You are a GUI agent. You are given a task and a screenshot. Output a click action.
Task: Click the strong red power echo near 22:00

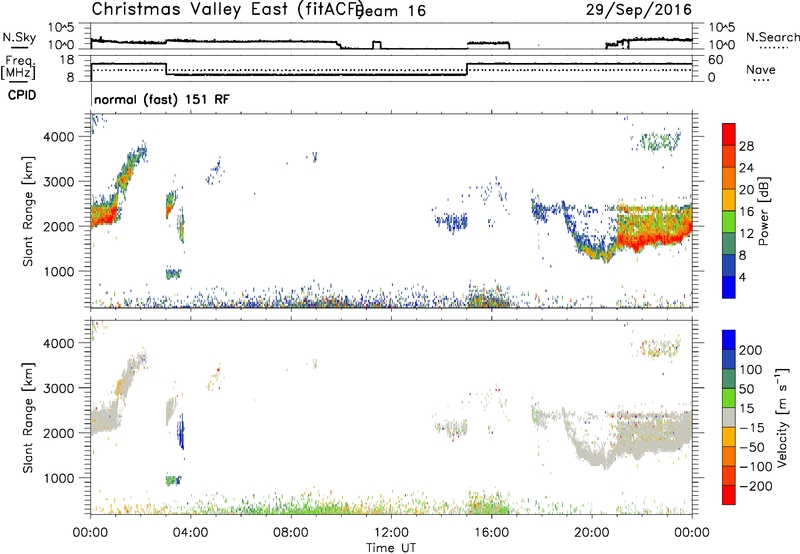click(648, 241)
